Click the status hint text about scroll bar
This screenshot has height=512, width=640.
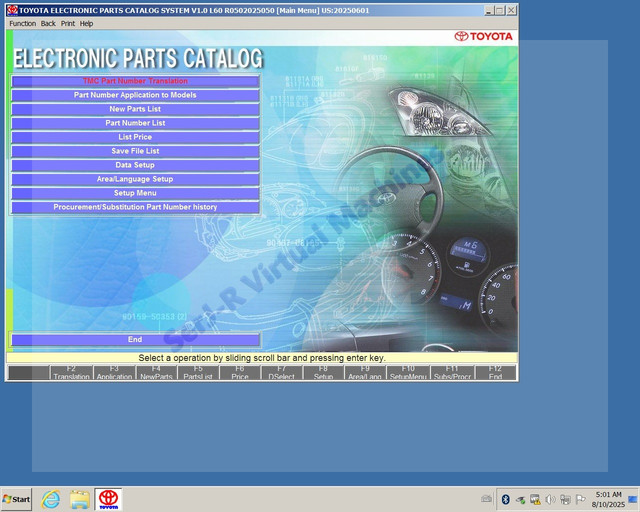pos(262,358)
